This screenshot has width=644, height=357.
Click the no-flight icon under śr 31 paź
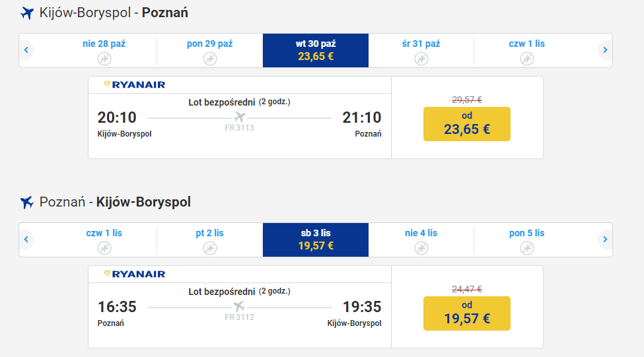tap(421, 59)
